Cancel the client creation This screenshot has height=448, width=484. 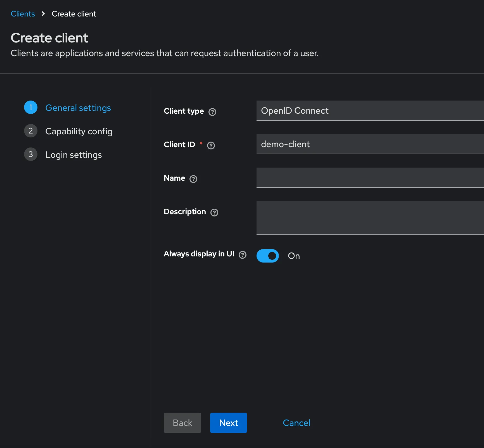click(296, 423)
